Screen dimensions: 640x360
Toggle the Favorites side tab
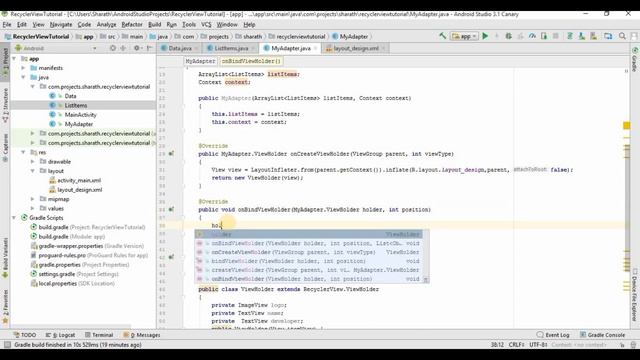pos(5,306)
